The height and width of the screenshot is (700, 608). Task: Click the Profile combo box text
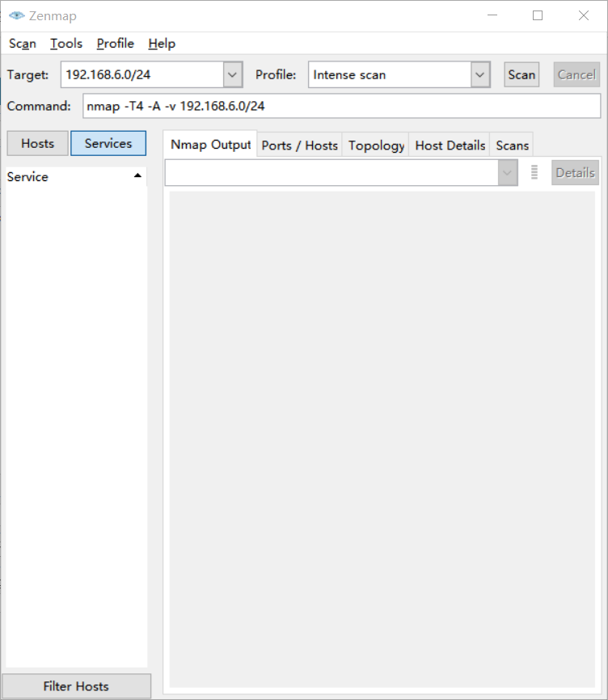click(x=390, y=74)
